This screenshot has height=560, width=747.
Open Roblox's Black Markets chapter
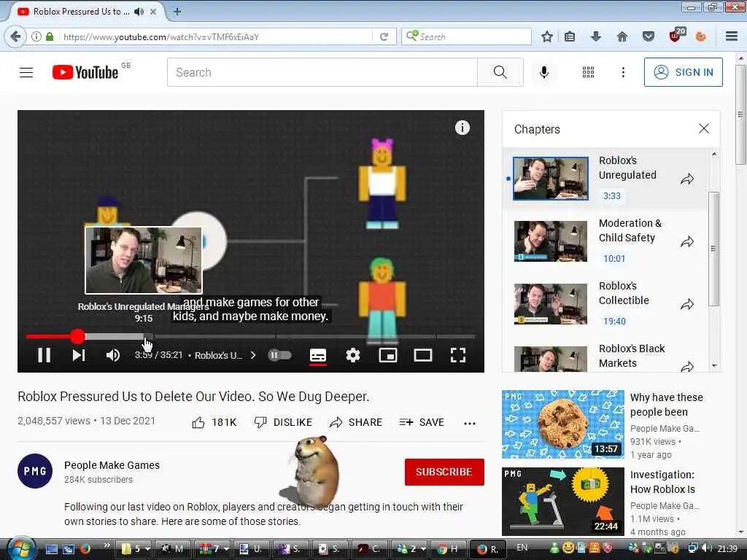tap(605, 356)
